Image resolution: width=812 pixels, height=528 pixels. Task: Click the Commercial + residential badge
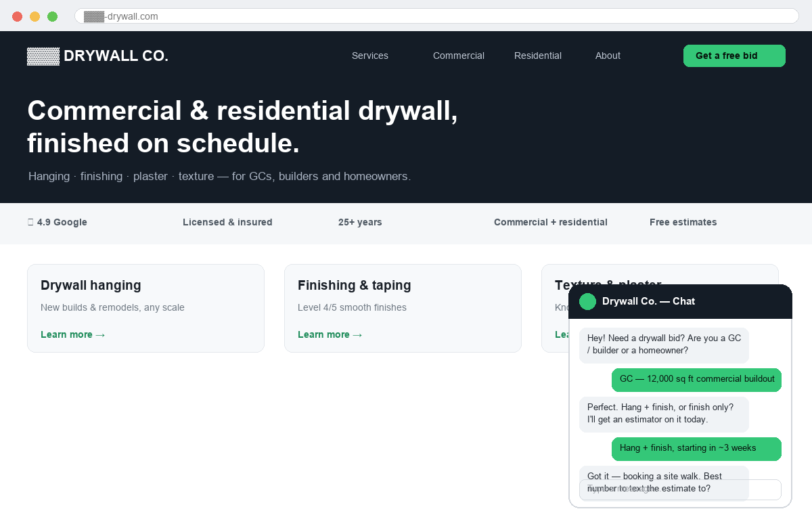pos(551,222)
